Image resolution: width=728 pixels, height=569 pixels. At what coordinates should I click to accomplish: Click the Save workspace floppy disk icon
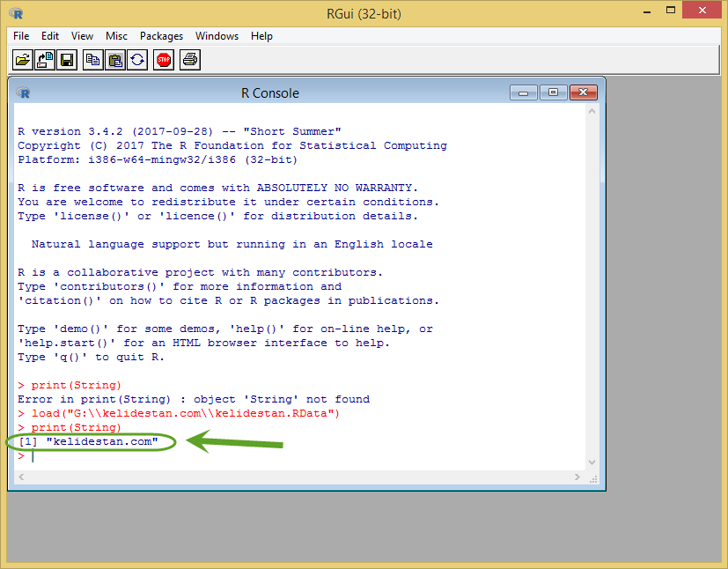pos(67,60)
